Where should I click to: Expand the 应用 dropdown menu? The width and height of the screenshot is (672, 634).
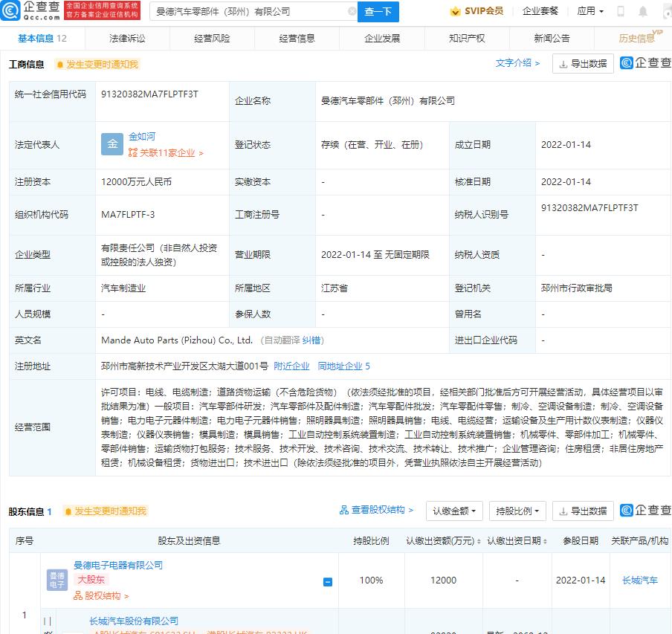pyautogui.click(x=590, y=11)
